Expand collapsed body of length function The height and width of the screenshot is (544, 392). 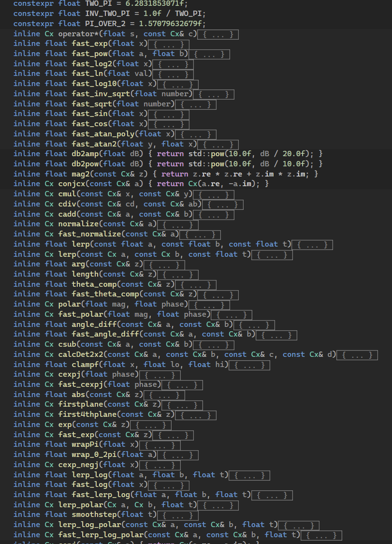pos(177,275)
